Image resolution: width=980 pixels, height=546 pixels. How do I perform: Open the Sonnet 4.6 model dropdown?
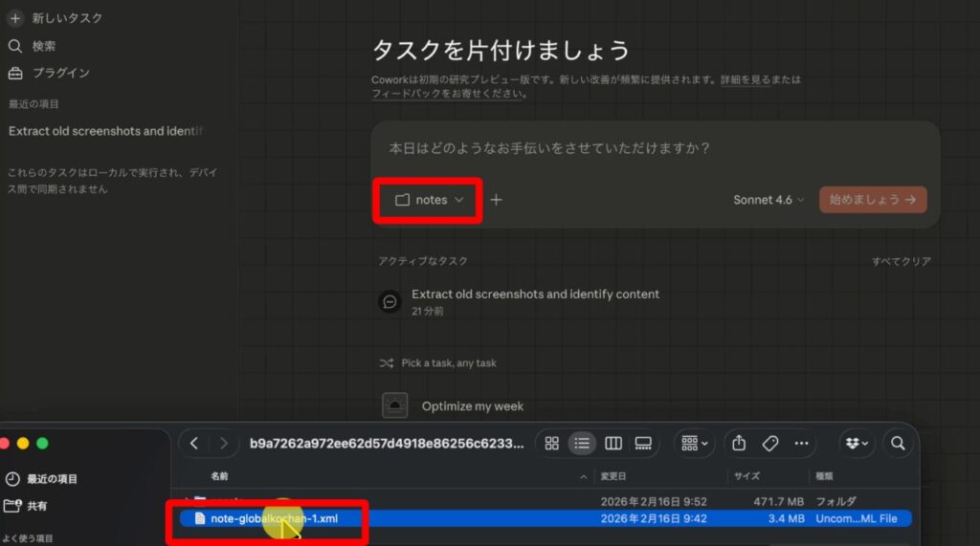point(768,200)
